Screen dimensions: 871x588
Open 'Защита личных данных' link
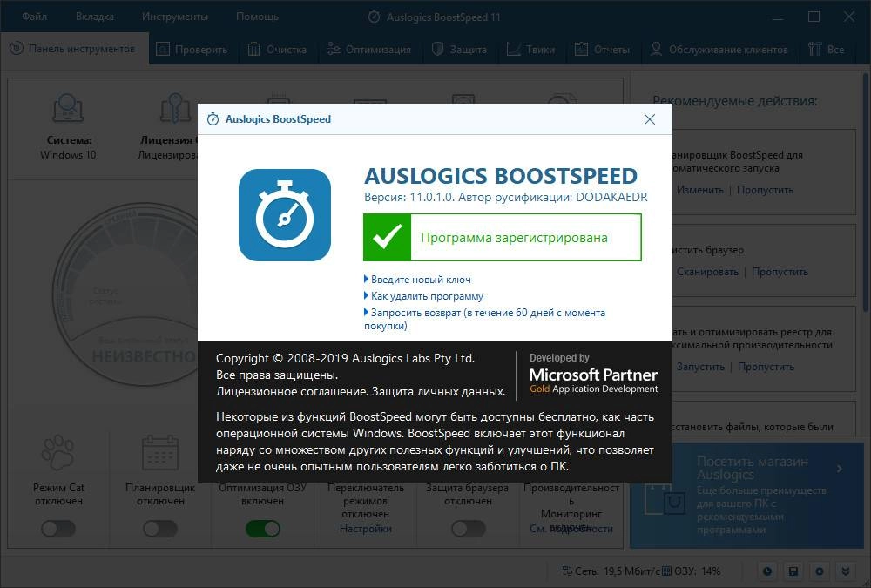pos(438,392)
